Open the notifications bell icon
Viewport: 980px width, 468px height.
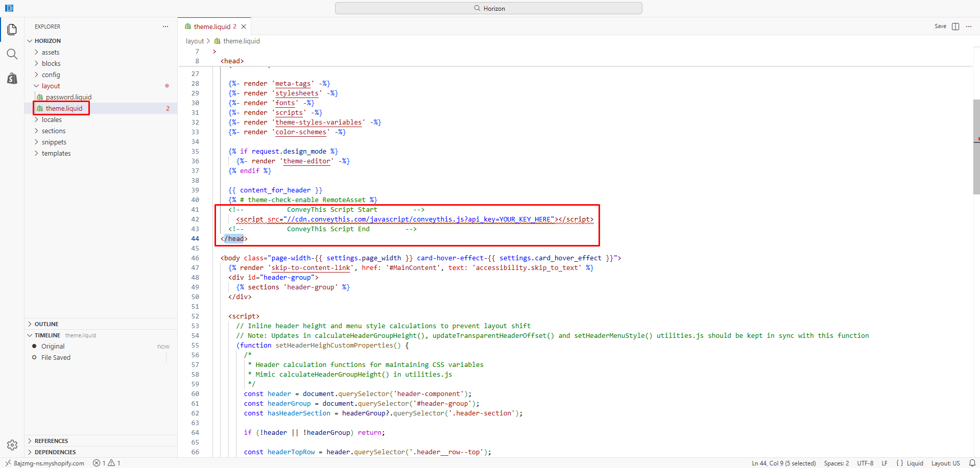[x=972, y=463]
